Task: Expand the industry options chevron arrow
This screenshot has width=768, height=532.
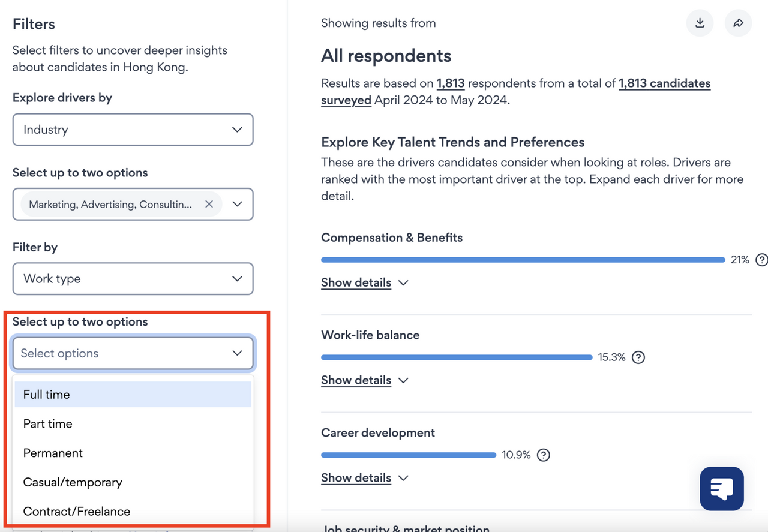Action: click(238, 205)
